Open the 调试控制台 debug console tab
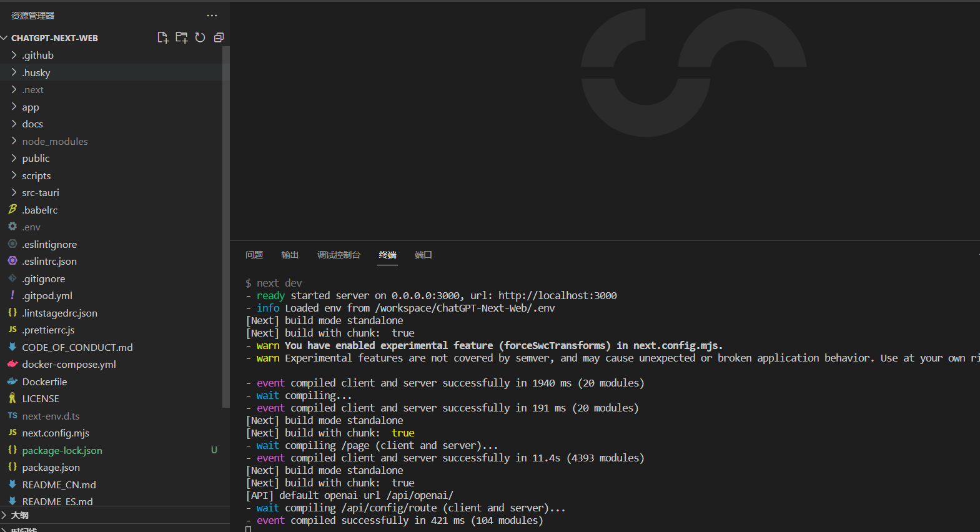This screenshot has height=532, width=980. pyautogui.click(x=339, y=255)
